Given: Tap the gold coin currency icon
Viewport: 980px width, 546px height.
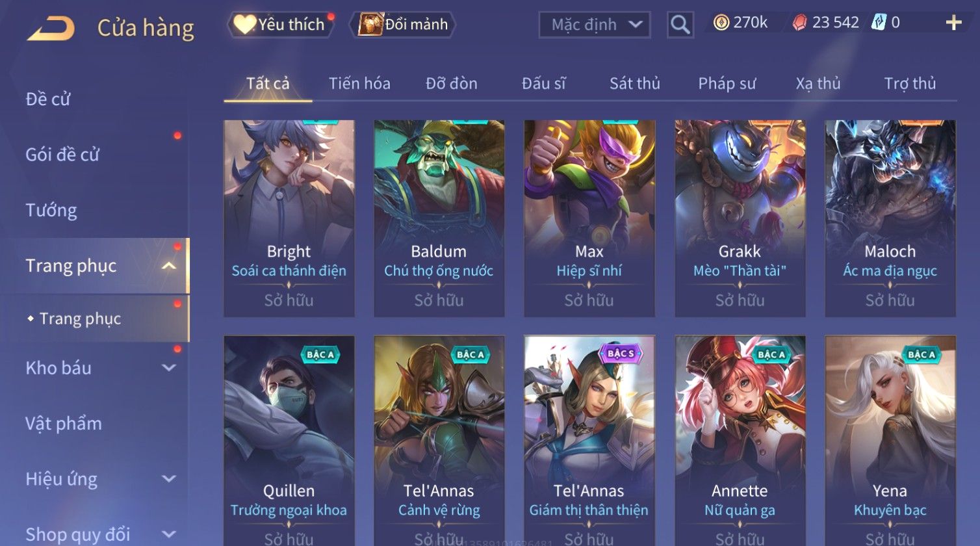Looking at the screenshot, I should 721,23.
